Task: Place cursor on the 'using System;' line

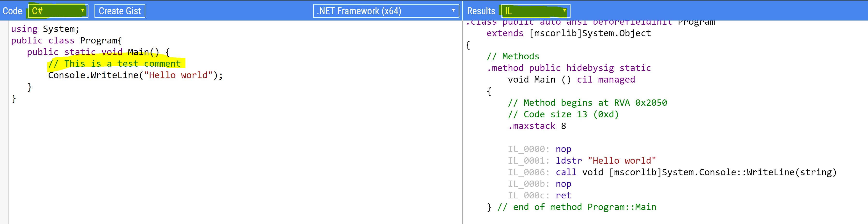Action: coord(45,29)
